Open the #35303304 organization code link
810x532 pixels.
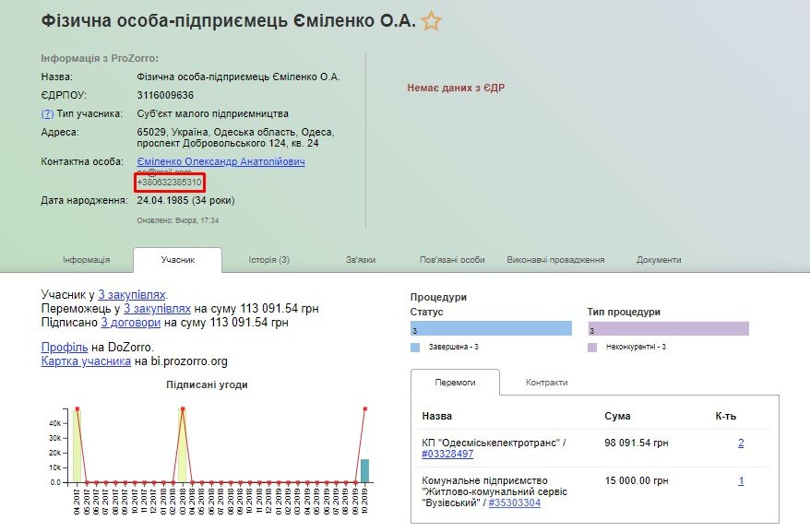pos(515,502)
